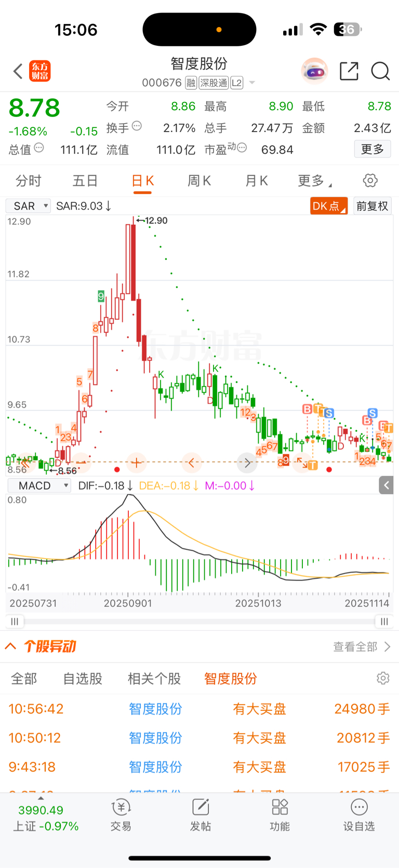Tap the DIF:-0.18 readout
Image resolution: width=399 pixels, height=868 pixels.
[x=105, y=486]
